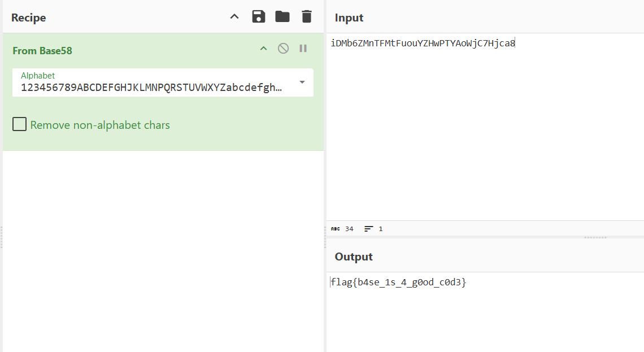Click the Input/Output horizontal divider handle
The image size is (644, 352).
(x=595, y=237)
